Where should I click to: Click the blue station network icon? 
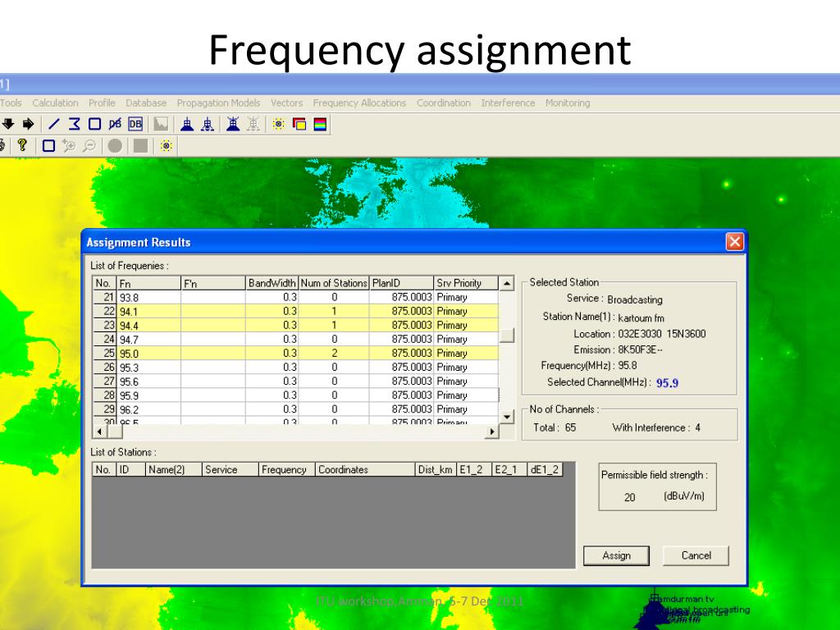tap(208, 125)
